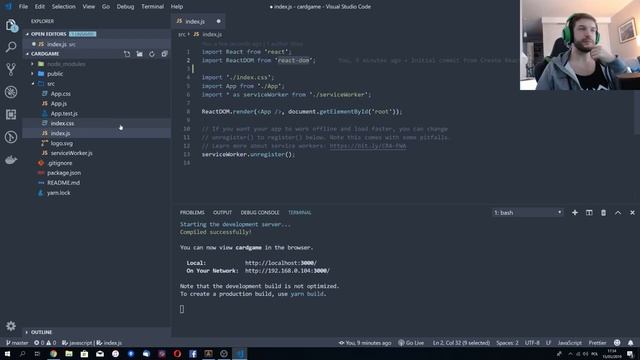Open the Terminal menu
The image size is (640, 360).
click(x=152, y=7)
